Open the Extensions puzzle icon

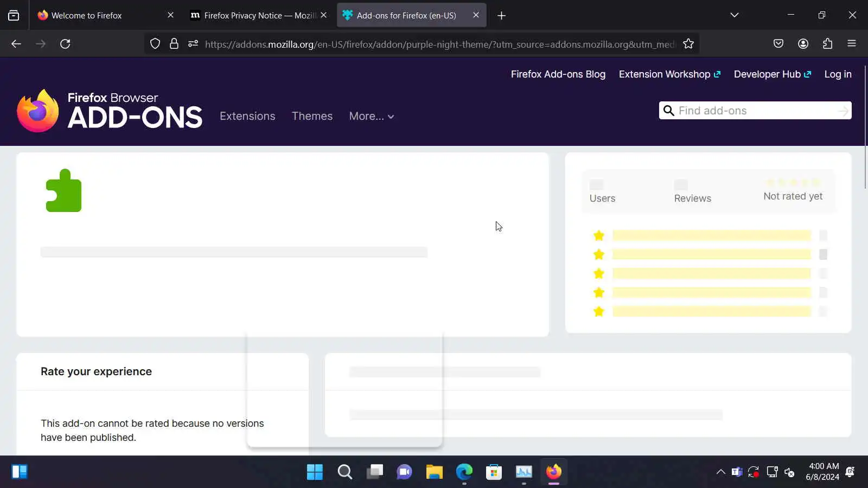click(x=828, y=44)
